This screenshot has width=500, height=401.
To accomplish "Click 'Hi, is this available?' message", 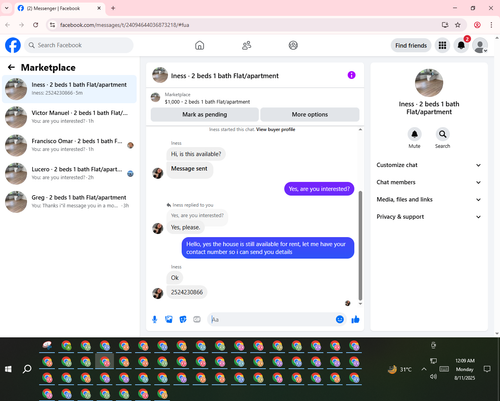I will pos(196,154).
